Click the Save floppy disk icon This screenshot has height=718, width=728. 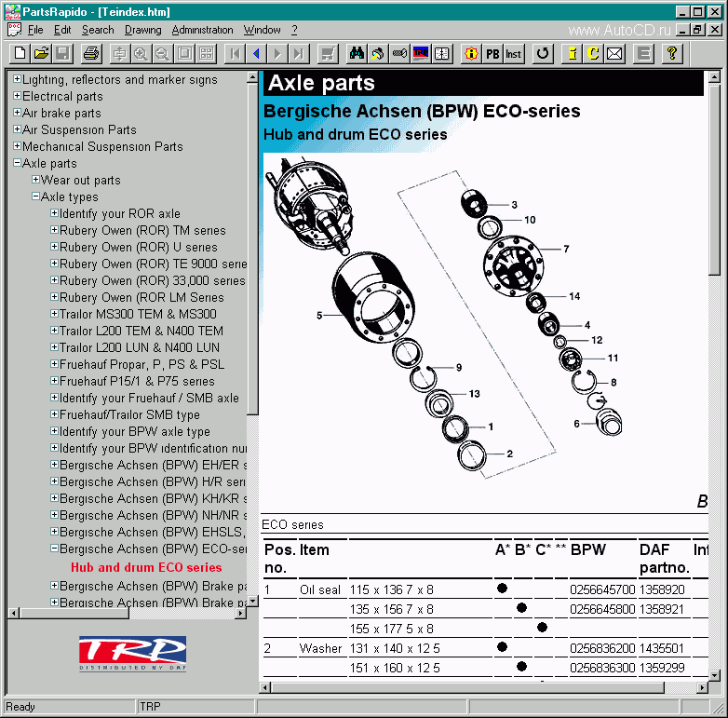coord(62,54)
